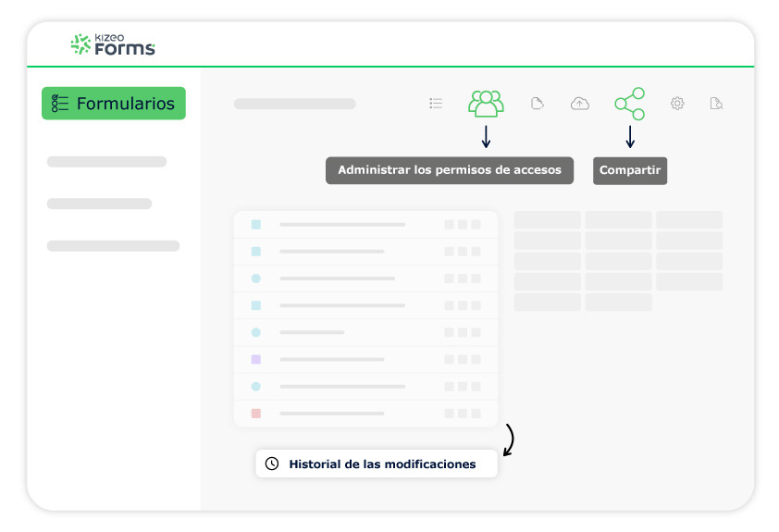Select the list row with red square
The height and width of the screenshot is (532, 779).
coord(365,414)
